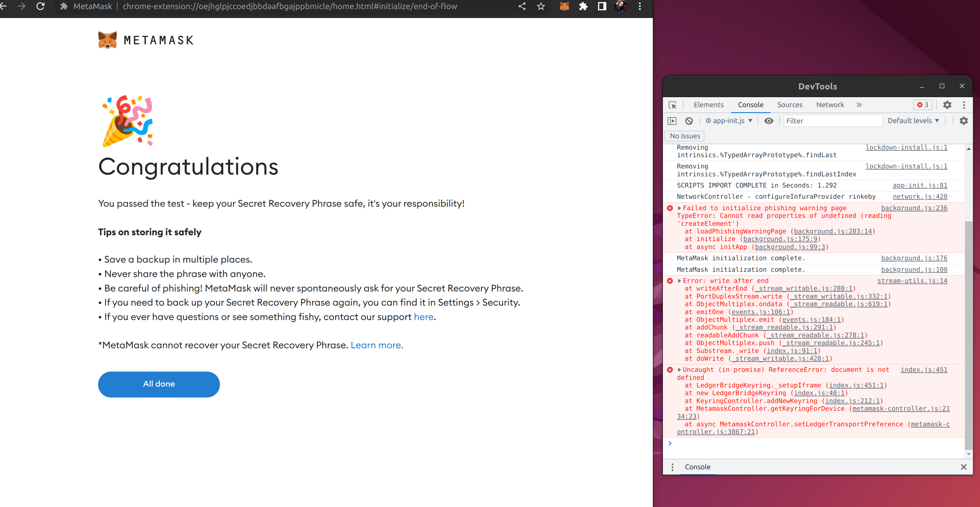Clear the console using the clear icon

[689, 121]
